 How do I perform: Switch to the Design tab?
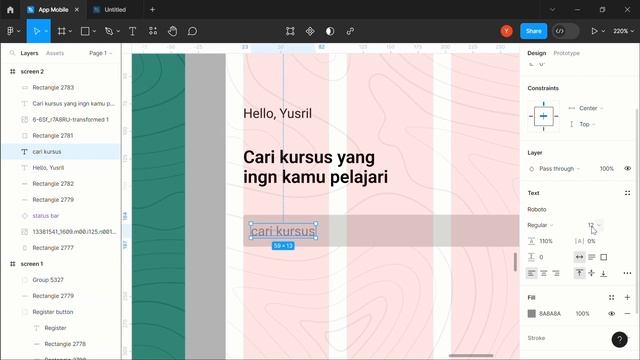pos(536,53)
